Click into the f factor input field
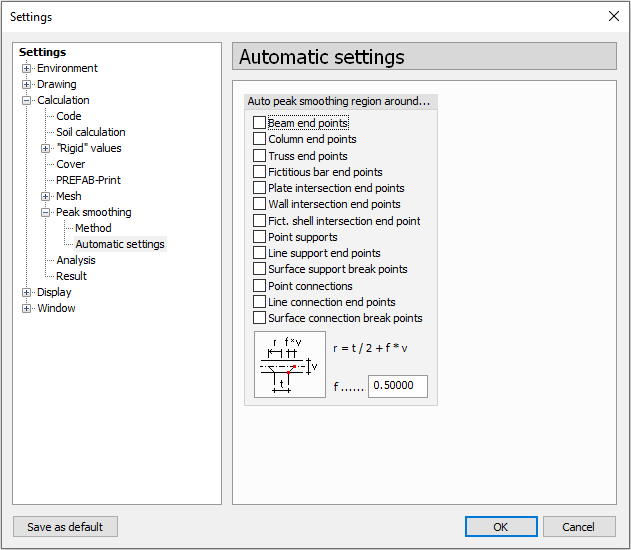631x550 pixels. point(397,386)
